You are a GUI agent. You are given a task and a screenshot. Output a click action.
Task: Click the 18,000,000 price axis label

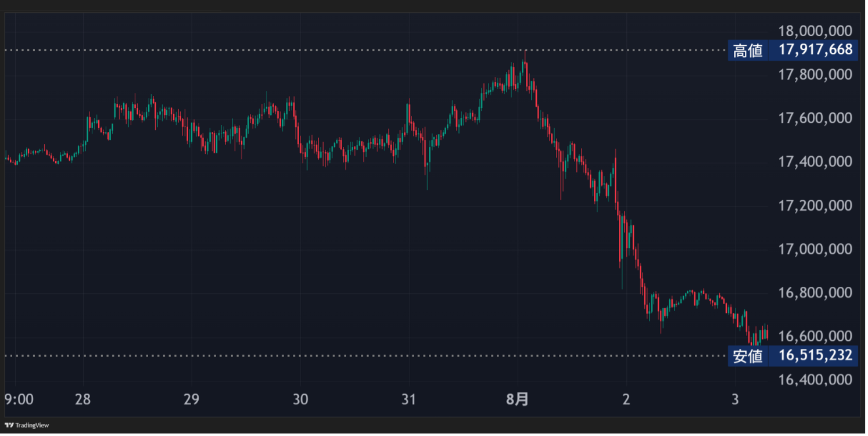click(x=815, y=31)
